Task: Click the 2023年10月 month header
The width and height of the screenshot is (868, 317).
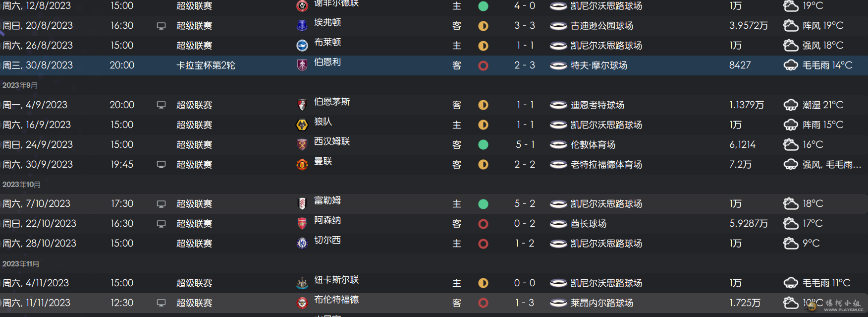Action: point(21,184)
